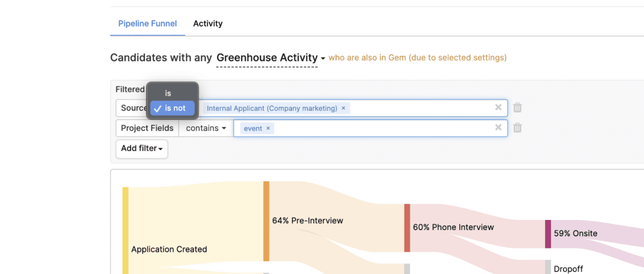Screen dimensions: 644x274
Task: Click the Source filter field button
Action: tap(132, 108)
